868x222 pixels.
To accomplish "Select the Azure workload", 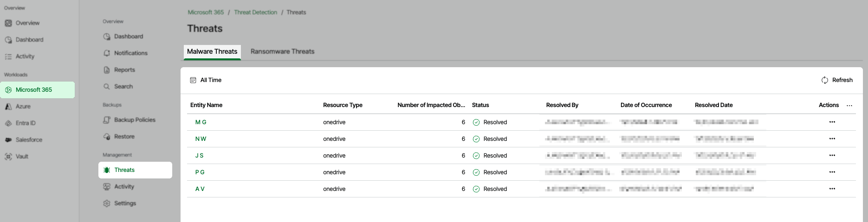I will (x=18, y=107).
